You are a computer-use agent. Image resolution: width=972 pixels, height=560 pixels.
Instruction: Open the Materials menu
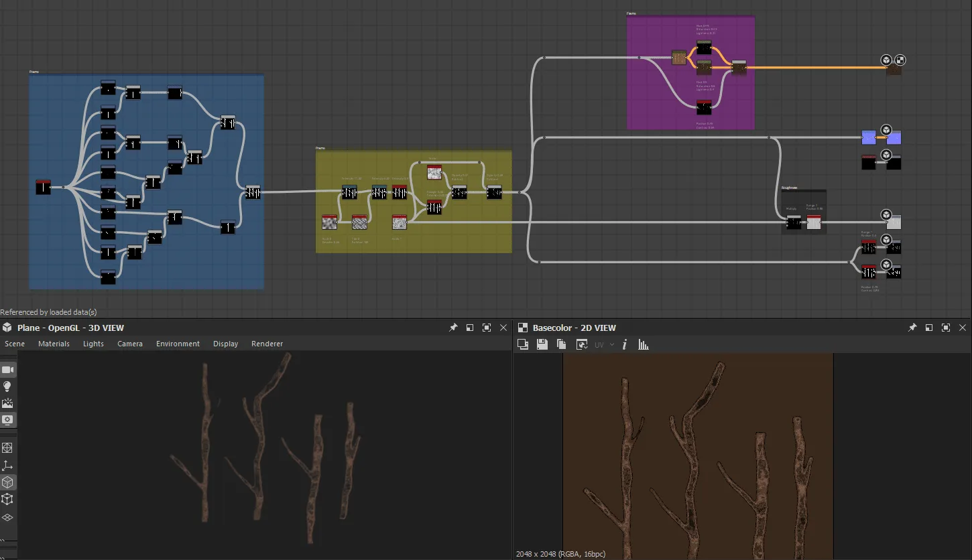(54, 344)
